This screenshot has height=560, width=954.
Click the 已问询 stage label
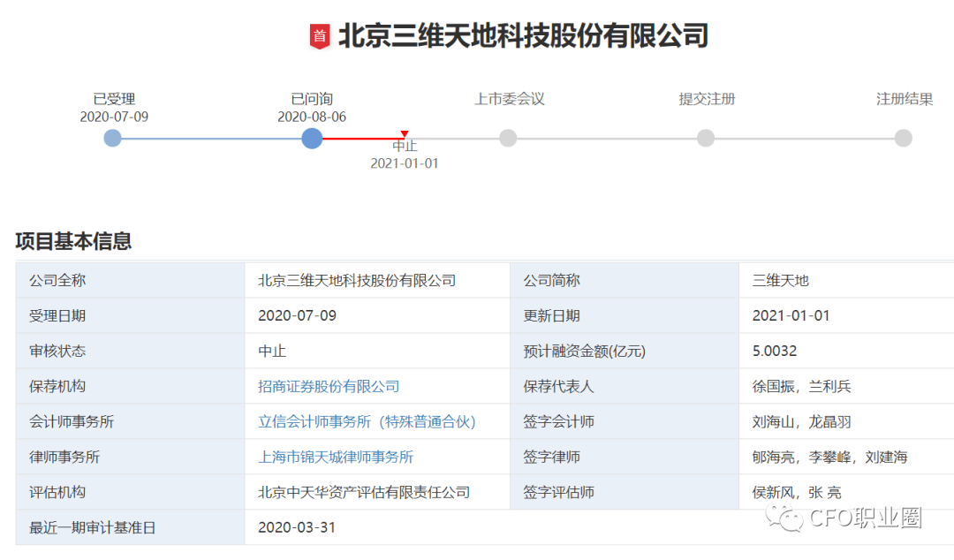tap(311, 100)
